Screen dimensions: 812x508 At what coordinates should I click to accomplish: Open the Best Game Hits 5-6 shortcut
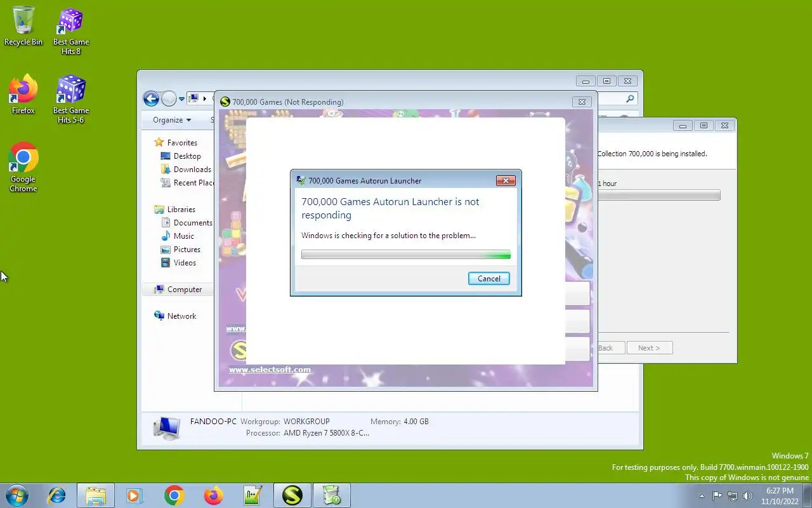(x=70, y=99)
